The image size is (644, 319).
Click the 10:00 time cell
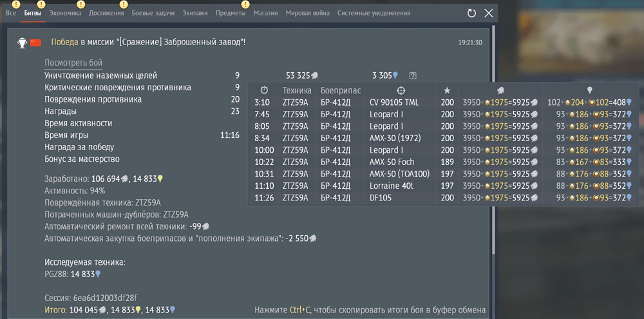[x=263, y=150]
